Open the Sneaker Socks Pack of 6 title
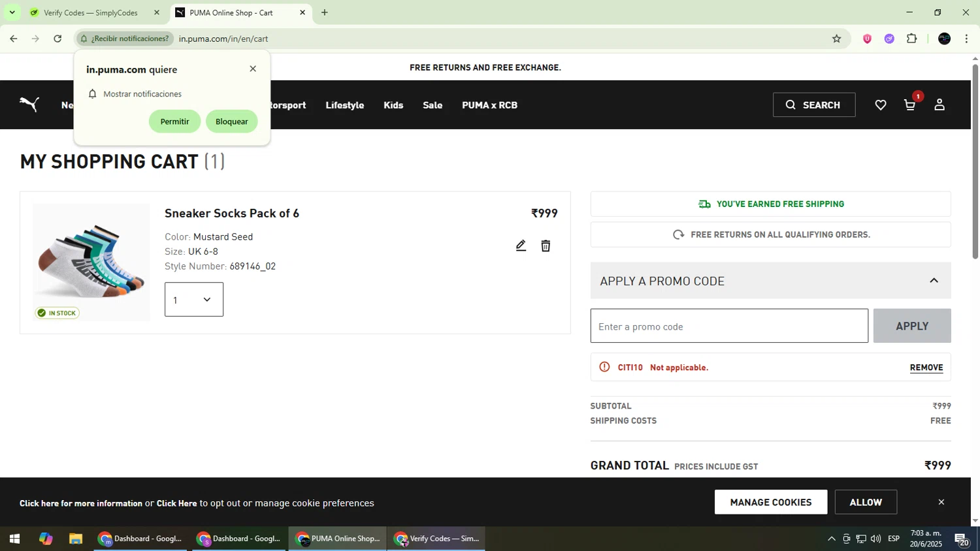This screenshot has width=980, height=551. click(x=232, y=213)
